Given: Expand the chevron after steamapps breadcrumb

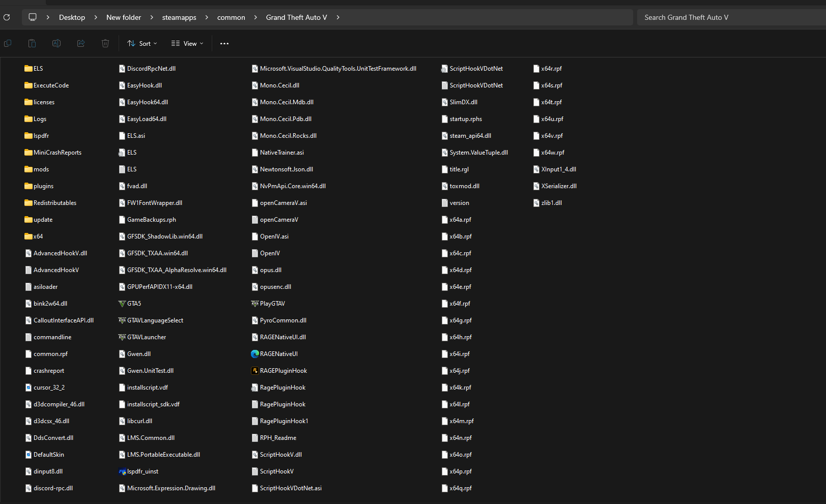Looking at the screenshot, I should point(207,17).
